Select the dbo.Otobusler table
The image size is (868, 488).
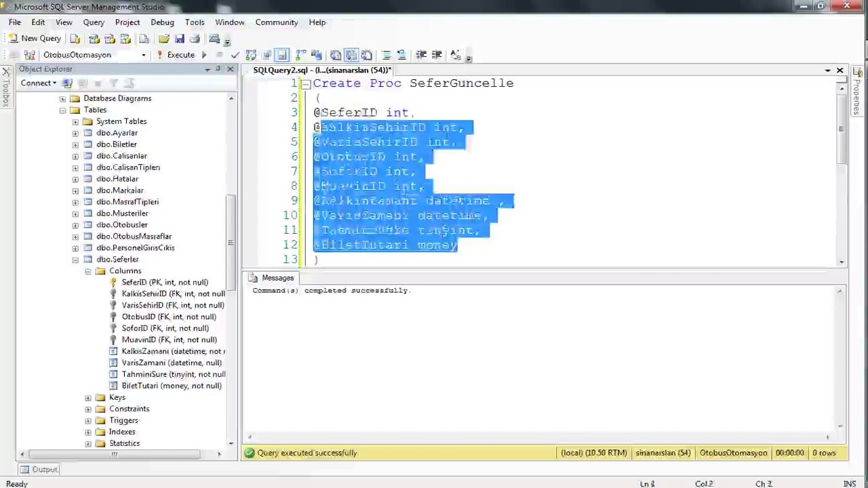pyautogui.click(x=121, y=225)
